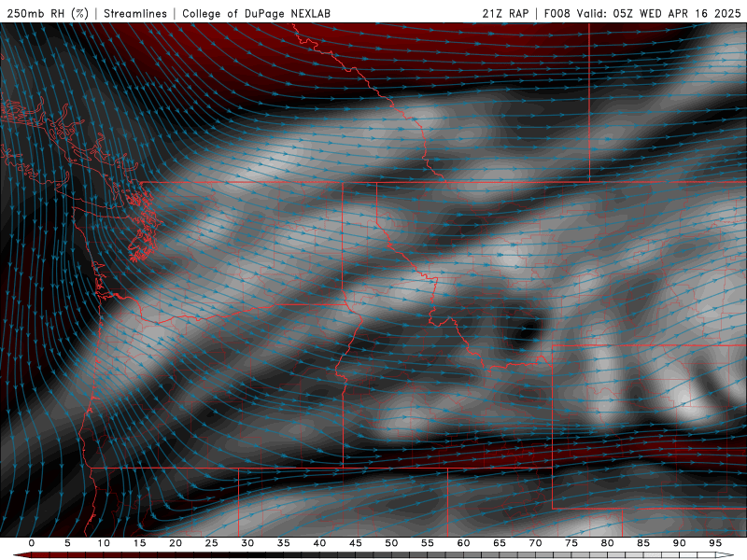Click 'Valid: 05Z WED APR 16 2025' text
This screenshot has width=747, height=560.
click(659, 13)
